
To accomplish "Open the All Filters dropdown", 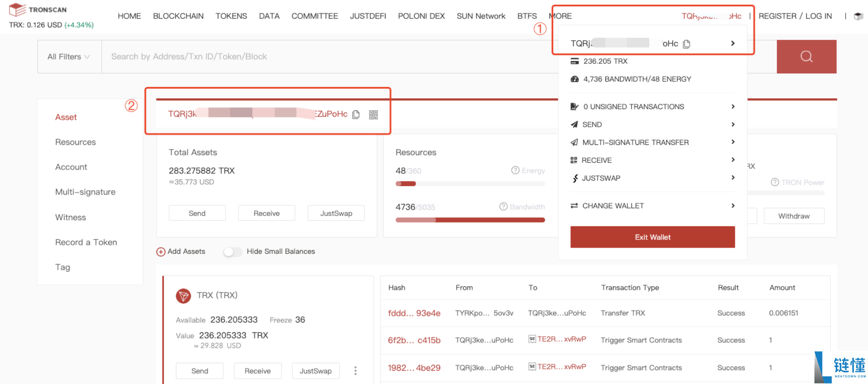I will [69, 57].
